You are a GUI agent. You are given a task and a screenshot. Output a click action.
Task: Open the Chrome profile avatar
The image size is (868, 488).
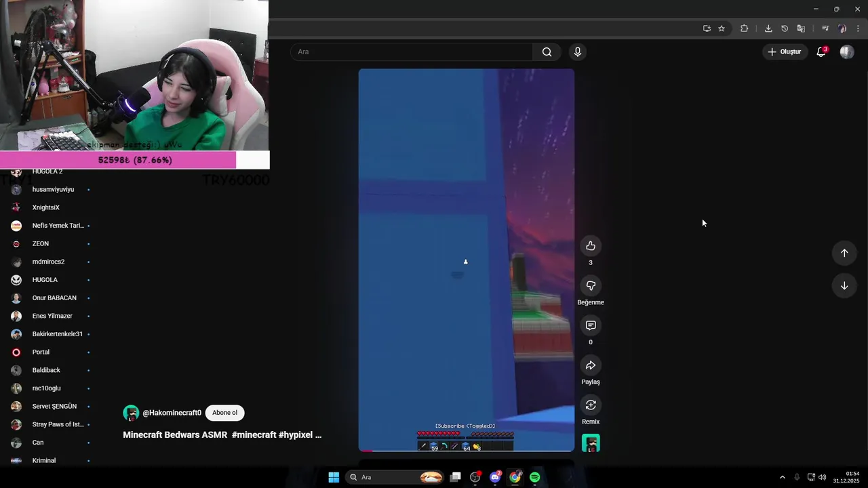(x=842, y=28)
